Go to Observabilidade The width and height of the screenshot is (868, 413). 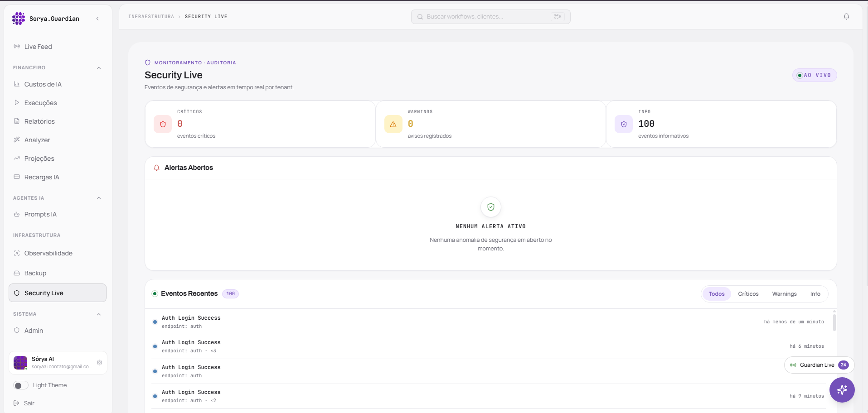[58, 253]
